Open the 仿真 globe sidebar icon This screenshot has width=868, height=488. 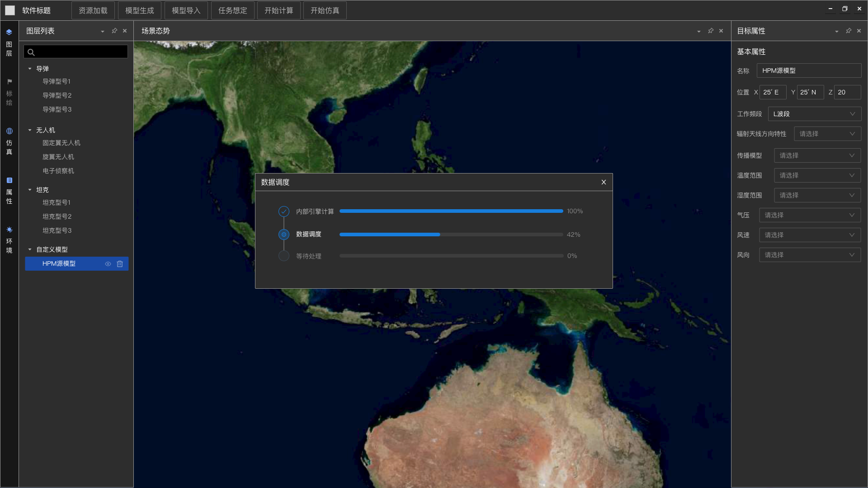9,131
